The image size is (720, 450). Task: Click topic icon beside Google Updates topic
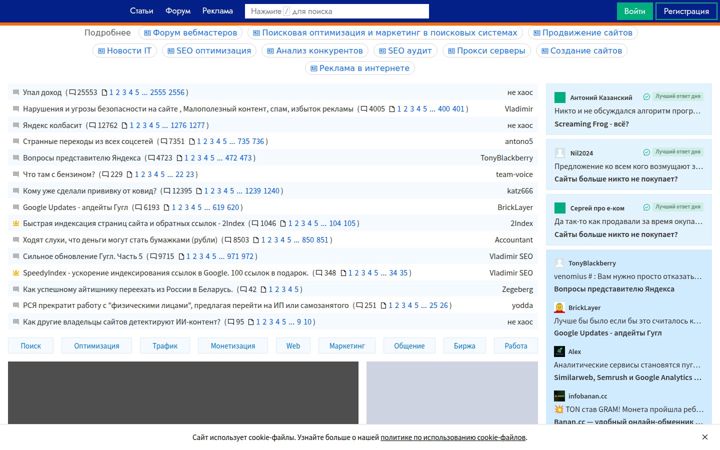[x=16, y=207]
